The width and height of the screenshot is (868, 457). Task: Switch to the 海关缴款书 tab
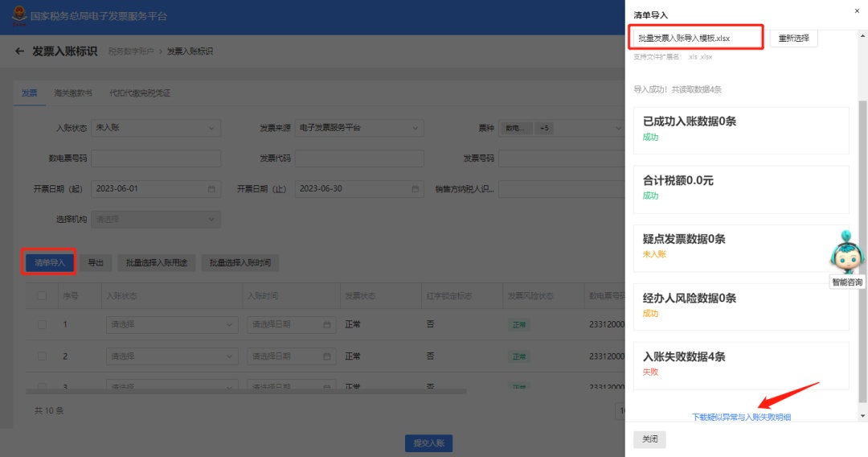tap(73, 93)
